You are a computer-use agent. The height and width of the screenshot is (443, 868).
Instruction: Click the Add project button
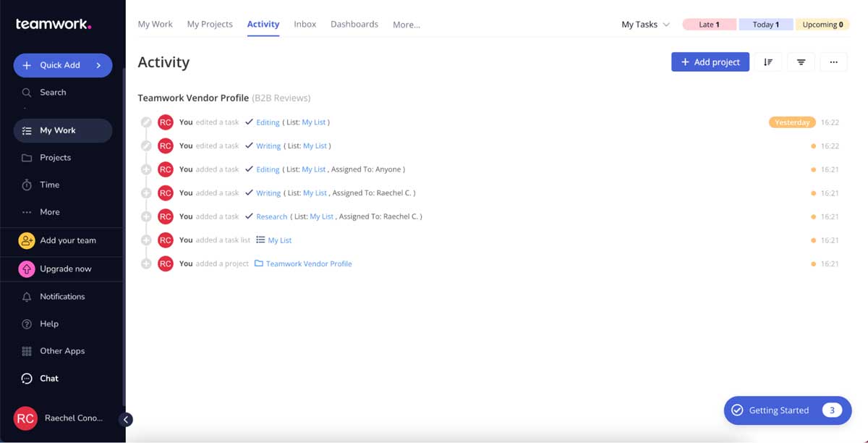(x=710, y=62)
